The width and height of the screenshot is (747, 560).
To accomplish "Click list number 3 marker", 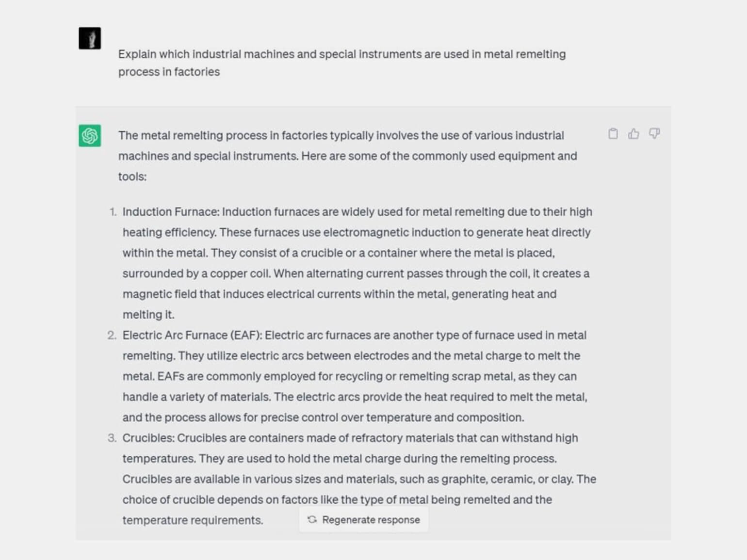I will 112,438.
